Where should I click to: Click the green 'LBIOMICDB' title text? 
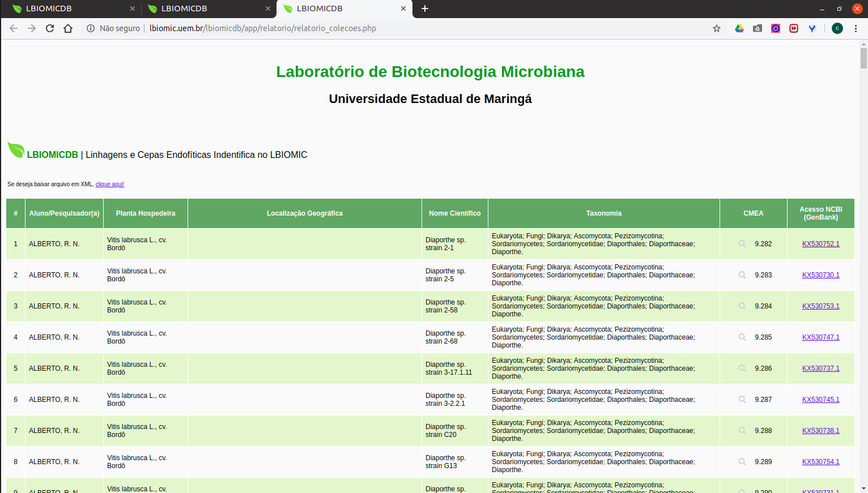[53, 155]
